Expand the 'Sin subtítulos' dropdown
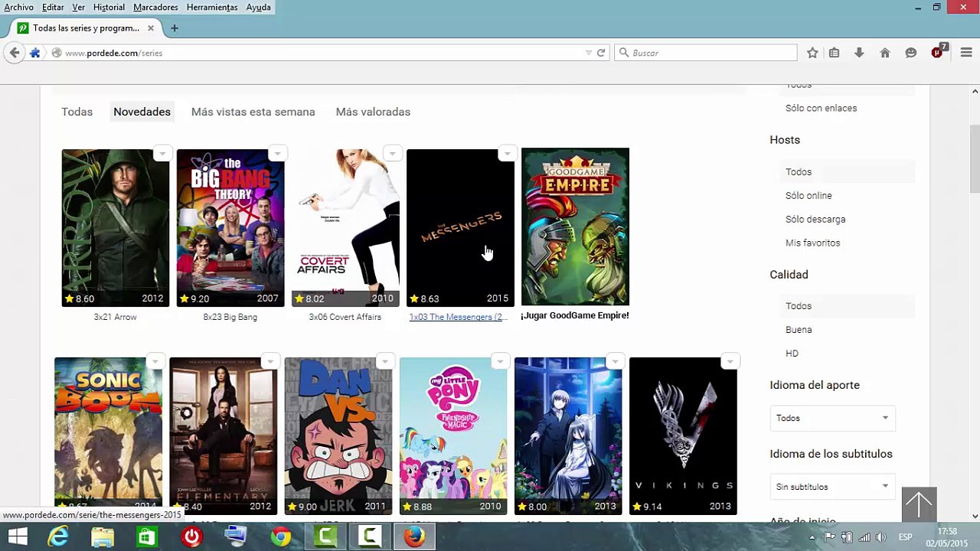The height and width of the screenshot is (551, 980). (x=832, y=487)
